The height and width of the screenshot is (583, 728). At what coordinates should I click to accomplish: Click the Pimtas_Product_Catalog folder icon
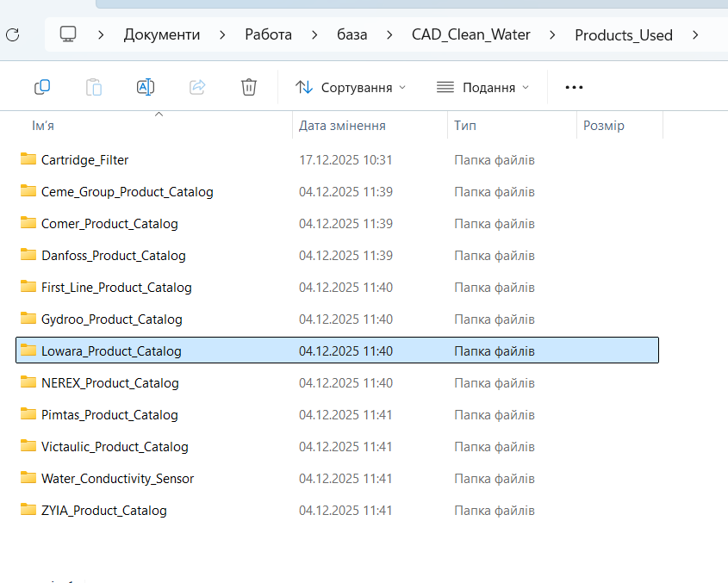coord(28,414)
